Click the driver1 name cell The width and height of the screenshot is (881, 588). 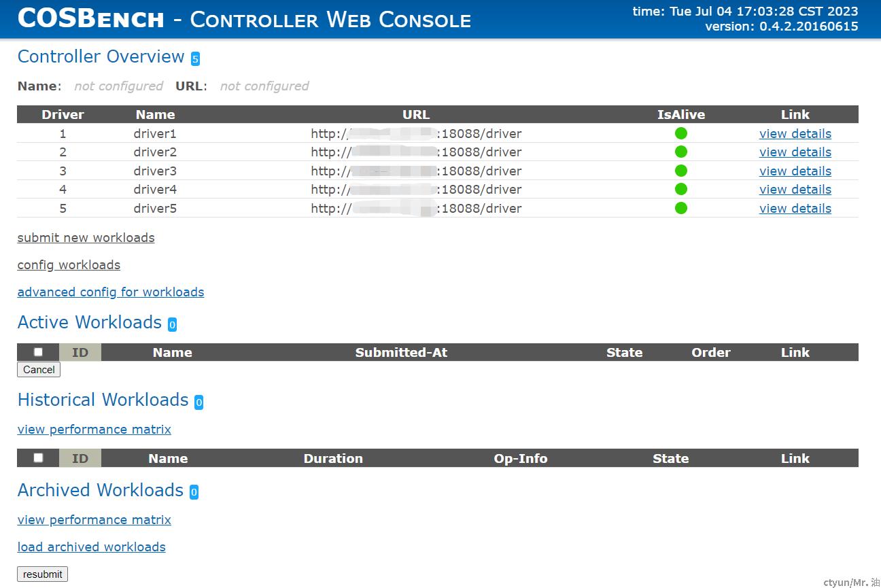(x=155, y=133)
